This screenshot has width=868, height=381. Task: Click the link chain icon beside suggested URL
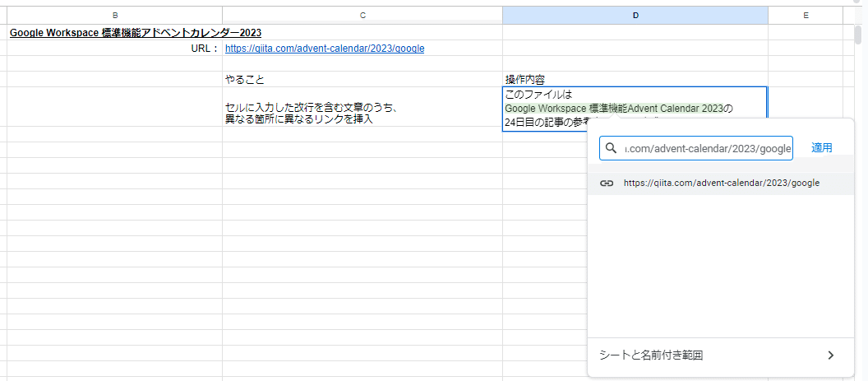click(607, 183)
